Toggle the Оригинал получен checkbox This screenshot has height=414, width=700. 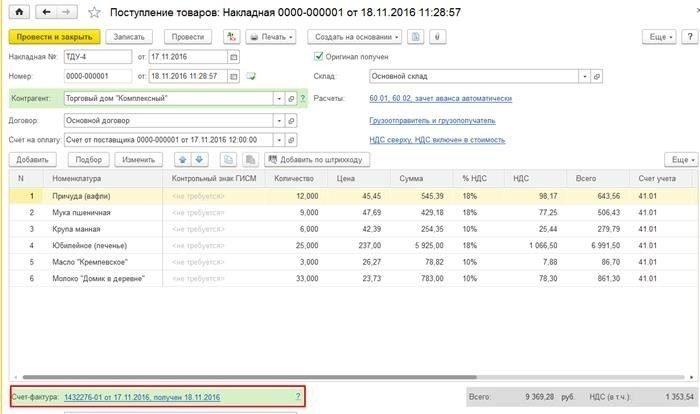(x=319, y=57)
